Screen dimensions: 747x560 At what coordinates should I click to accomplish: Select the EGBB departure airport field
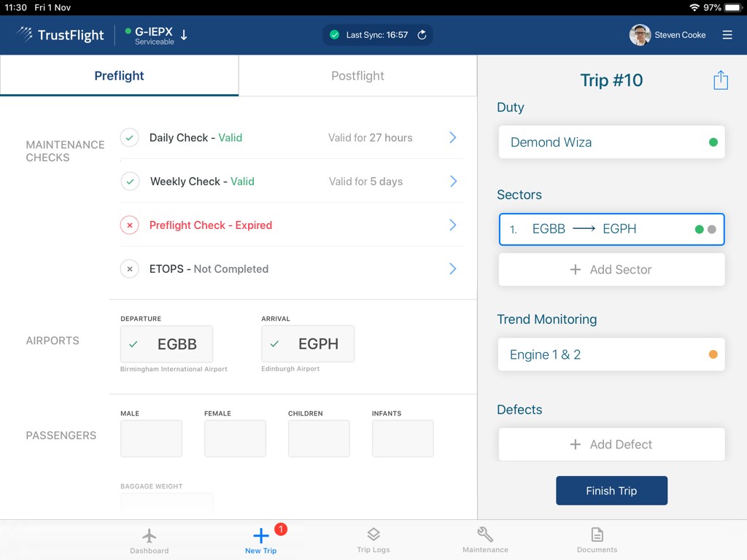coord(166,344)
